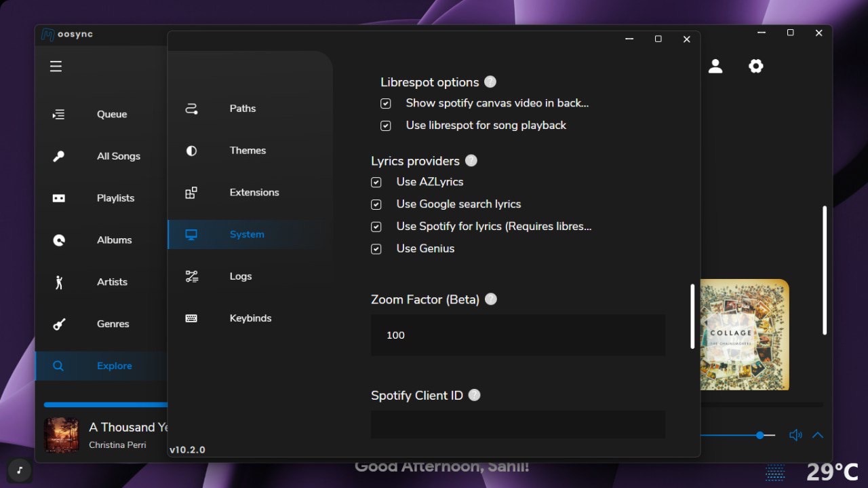Click the Lyrics providers help icon
This screenshot has width=868, height=488.
tap(471, 161)
